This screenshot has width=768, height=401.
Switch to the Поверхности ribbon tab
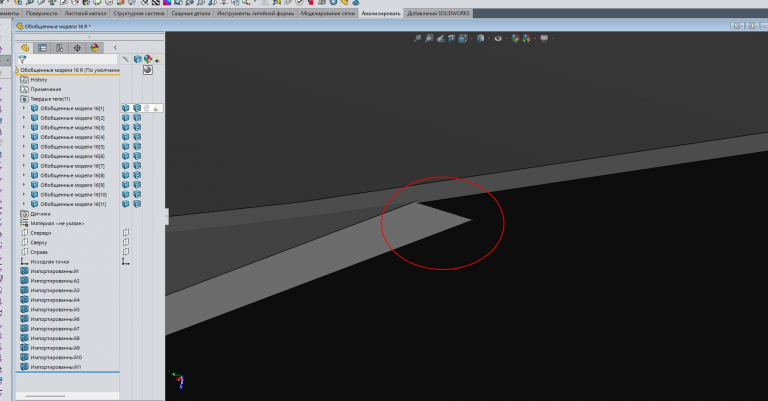pos(42,13)
